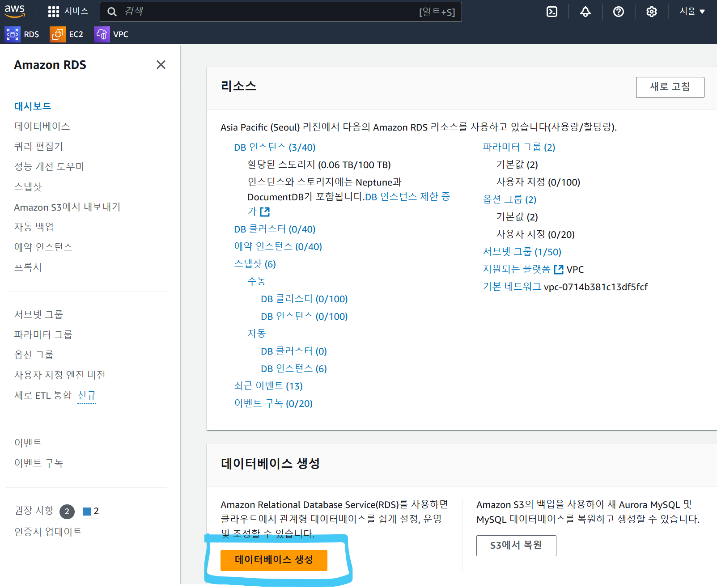This screenshot has height=588, width=717.
Task: Open 데이터베이스 in the sidebar
Action: pyautogui.click(x=42, y=126)
